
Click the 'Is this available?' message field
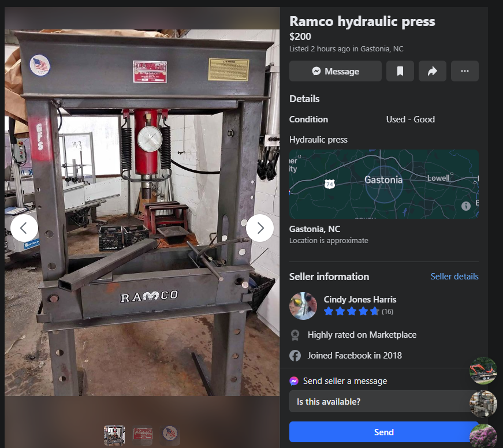click(x=381, y=401)
